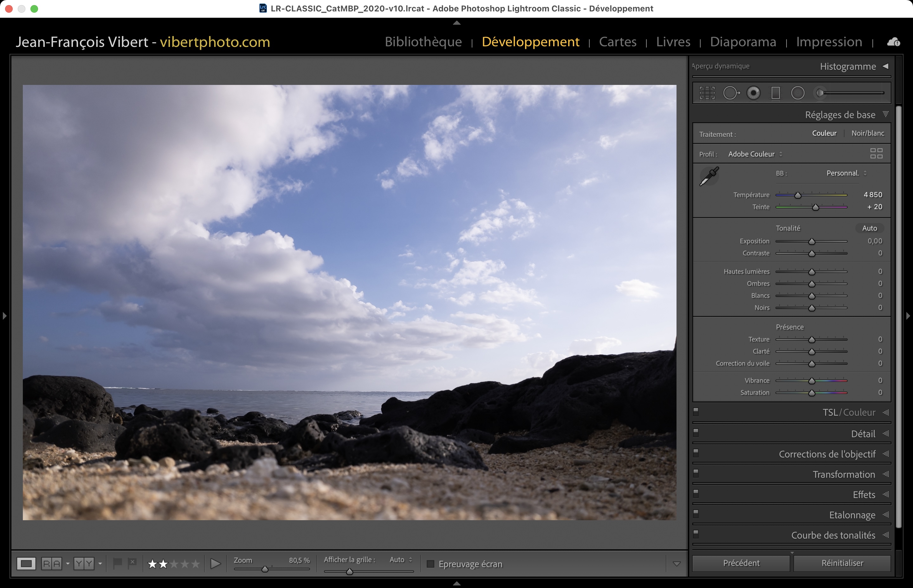
Task: Activate the Red eye correction tool
Action: (753, 93)
